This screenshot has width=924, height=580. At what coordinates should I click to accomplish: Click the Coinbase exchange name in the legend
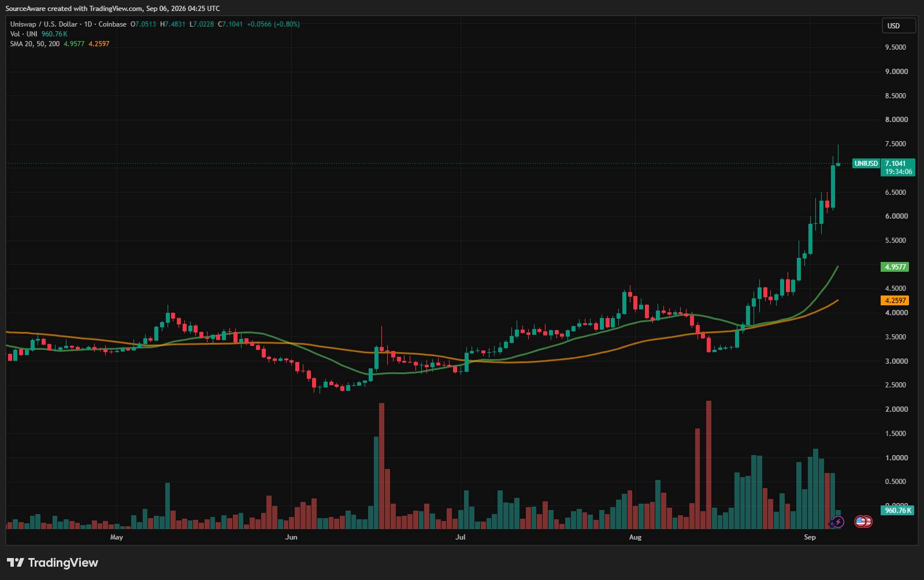click(112, 24)
